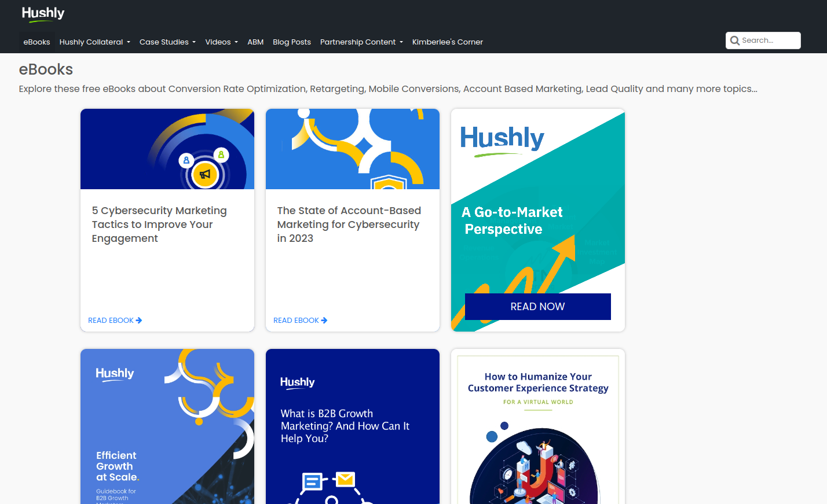Click the arrow icon beside the READ EBOOK link on the State of Account-Based Marketing card
Screen dimensions: 827x504
pos(324,320)
